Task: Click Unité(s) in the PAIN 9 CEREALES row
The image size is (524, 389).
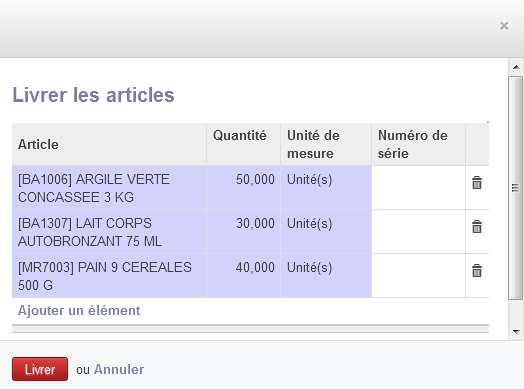Action: (x=326, y=275)
